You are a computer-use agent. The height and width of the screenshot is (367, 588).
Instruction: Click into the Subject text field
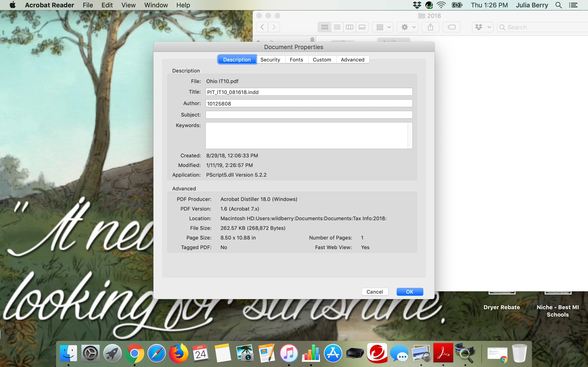[x=309, y=115]
